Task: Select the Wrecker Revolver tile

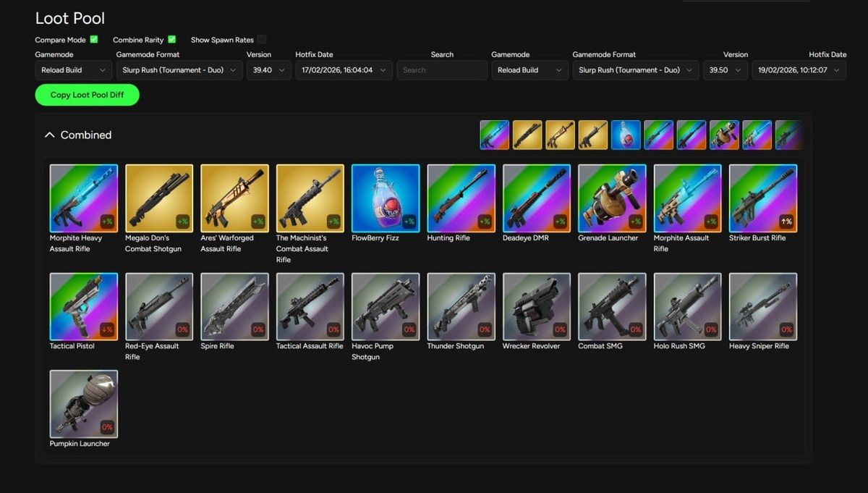Action: coord(537,306)
